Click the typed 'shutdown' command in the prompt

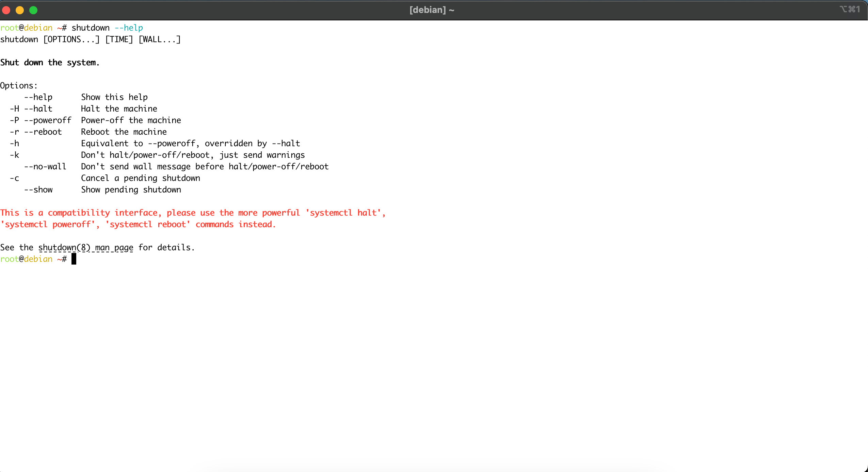coord(91,28)
